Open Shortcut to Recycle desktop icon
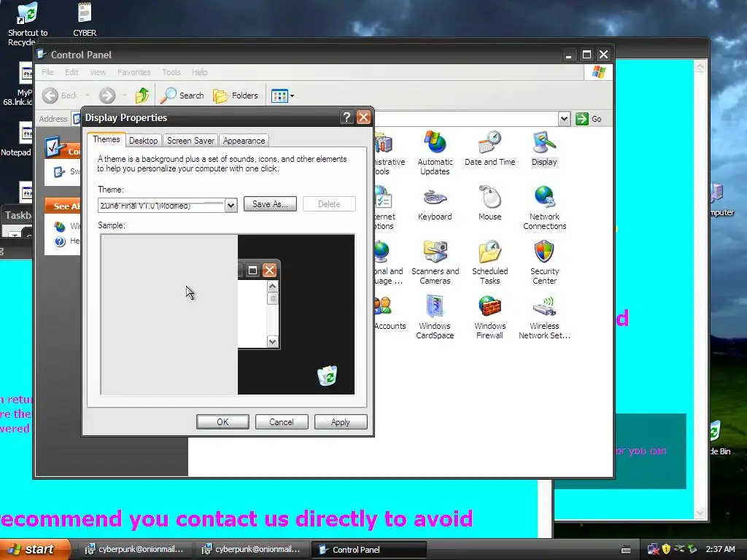The width and height of the screenshot is (747, 560). (27, 24)
